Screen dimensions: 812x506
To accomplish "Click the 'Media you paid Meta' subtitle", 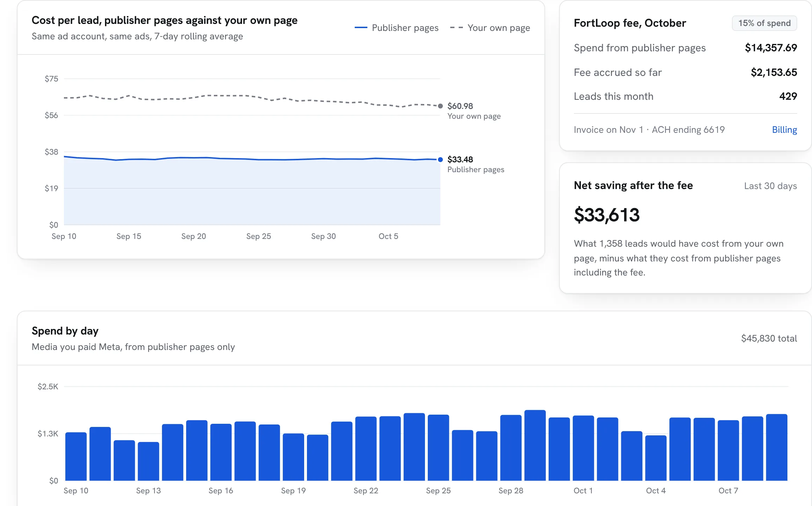I will click(x=133, y=347).
